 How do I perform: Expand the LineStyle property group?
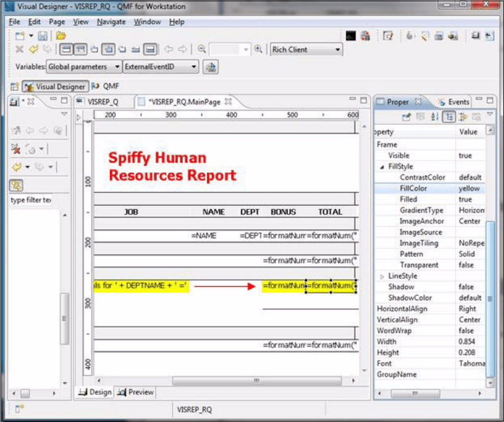(382, 276)
